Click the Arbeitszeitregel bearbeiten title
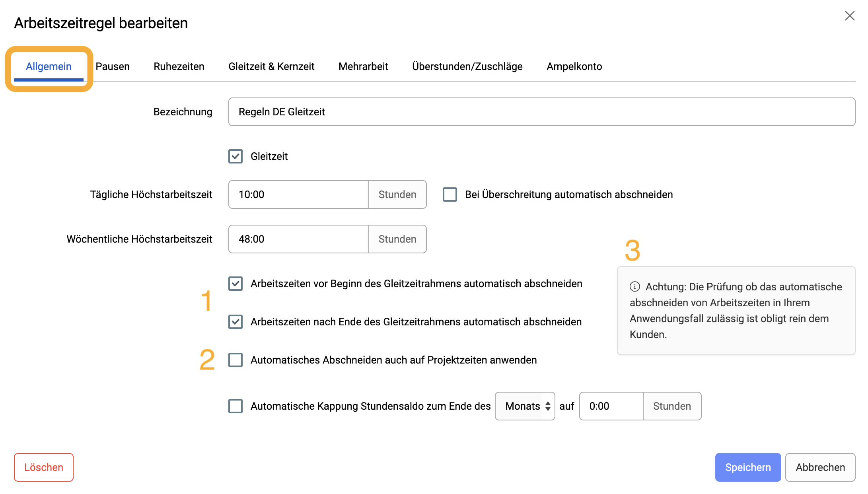868x494 pixels. (x=101, y=23)
